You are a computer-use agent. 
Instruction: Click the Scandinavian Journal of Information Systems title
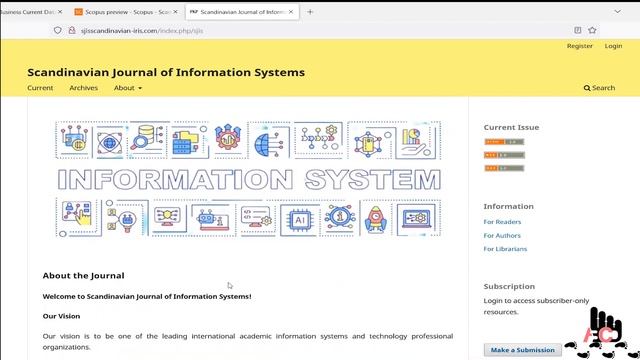[x=166, y=72]
